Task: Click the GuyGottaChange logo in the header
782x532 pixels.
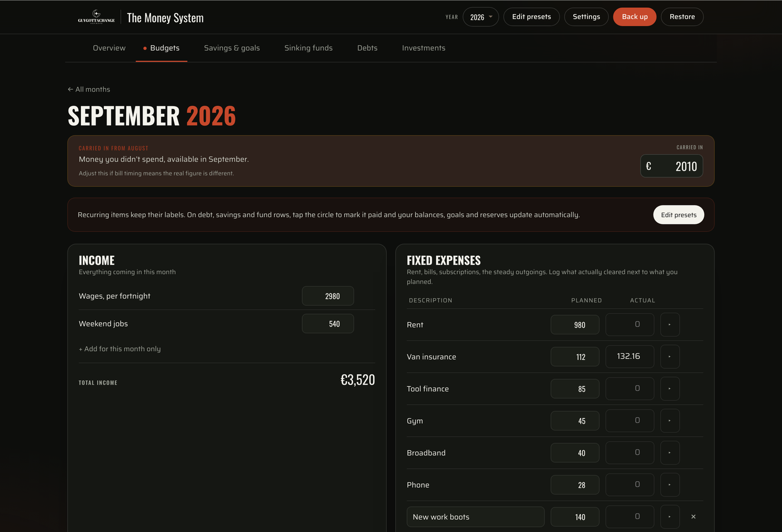Action: [x=96, y=17]
